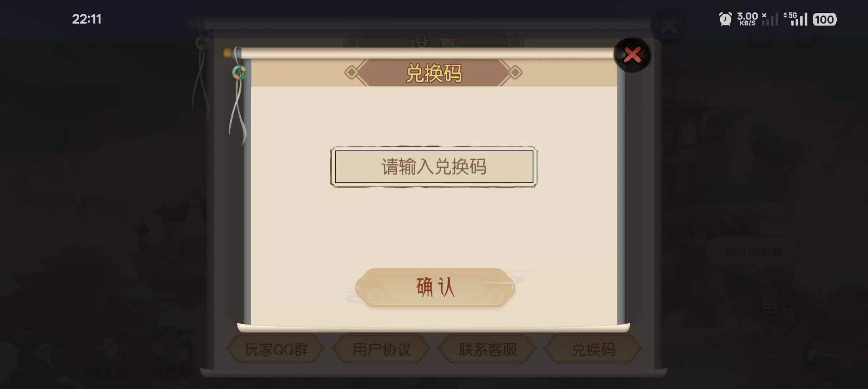Open the 玩家QQ群 button
The width and height of the screenshot is (868, 389).
click(x=276, y=349)
